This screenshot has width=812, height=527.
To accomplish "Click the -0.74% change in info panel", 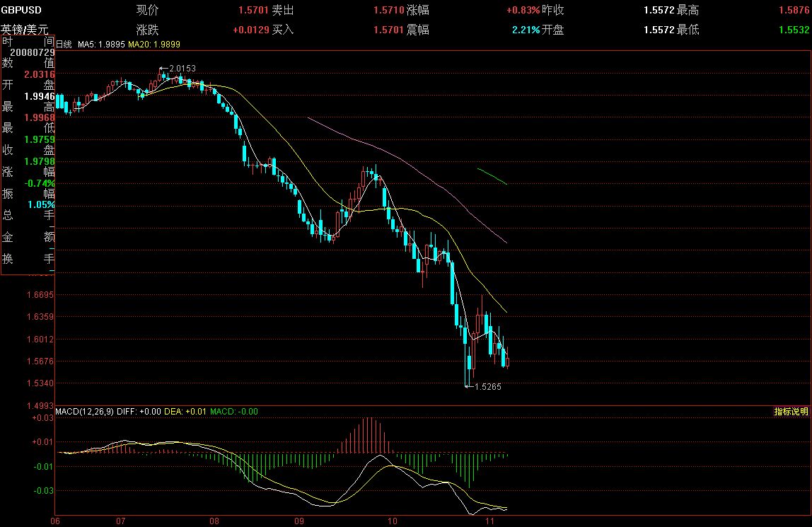I will click(40, 183).
